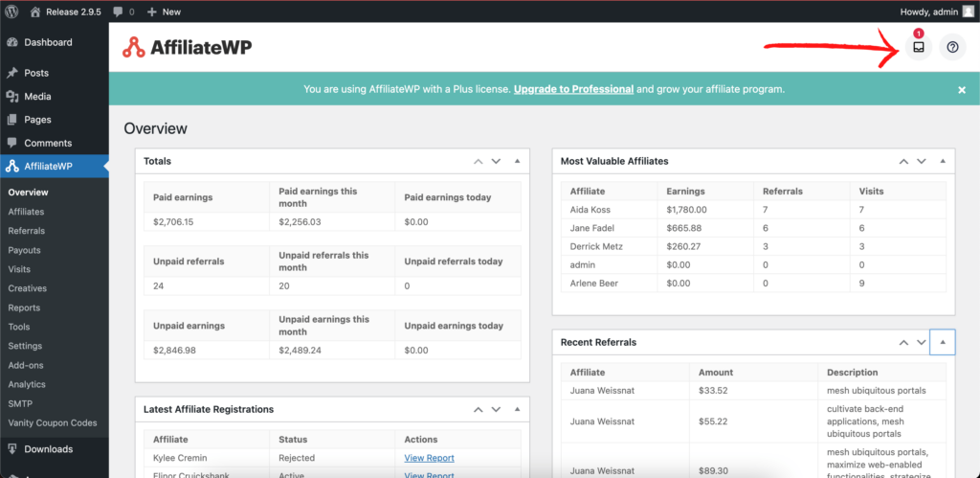Move Recent Referrals panel up
The image size is (980, 478).
[903, 342]
